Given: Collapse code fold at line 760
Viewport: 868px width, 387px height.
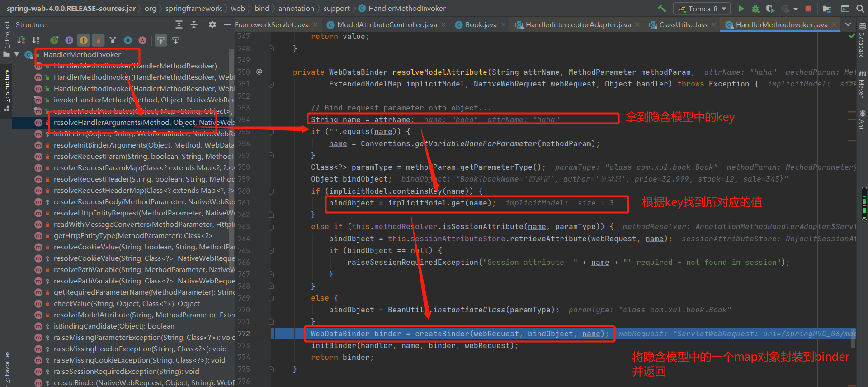Looking at the screenshot, I should tap(271, 191).
